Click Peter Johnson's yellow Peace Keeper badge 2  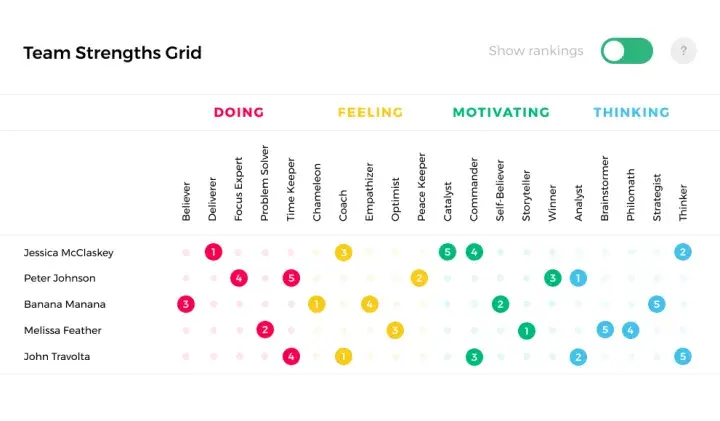coord(419,278)
